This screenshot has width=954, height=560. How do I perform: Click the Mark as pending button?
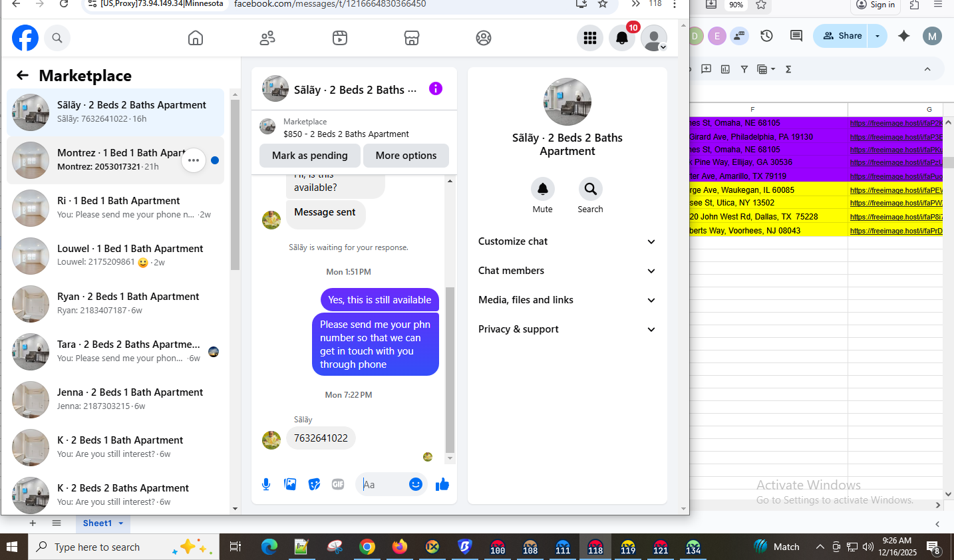point(310,156)
